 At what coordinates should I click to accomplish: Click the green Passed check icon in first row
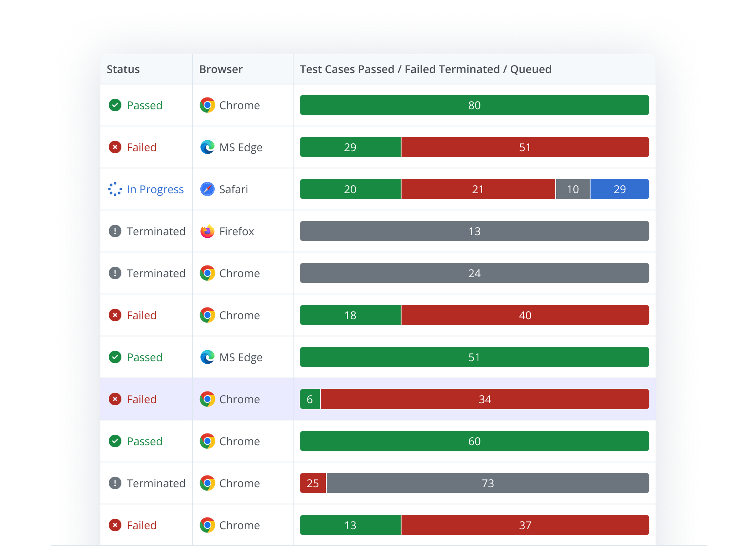pyautogui.click(x=115, y=105)
